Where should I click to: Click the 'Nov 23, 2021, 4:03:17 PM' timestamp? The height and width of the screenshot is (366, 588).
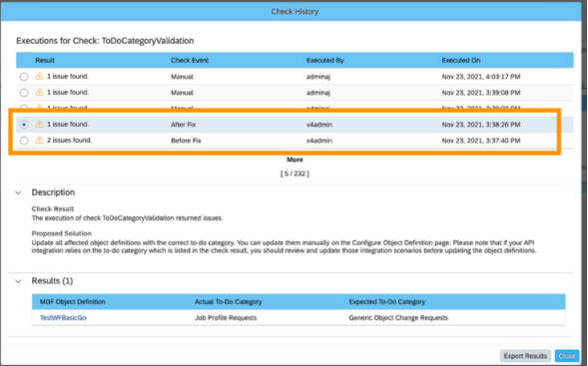tap(481, 77)
